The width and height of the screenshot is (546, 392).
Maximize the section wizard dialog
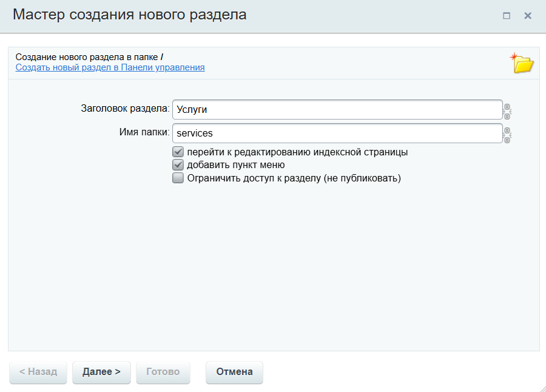(x=507, y=16)
